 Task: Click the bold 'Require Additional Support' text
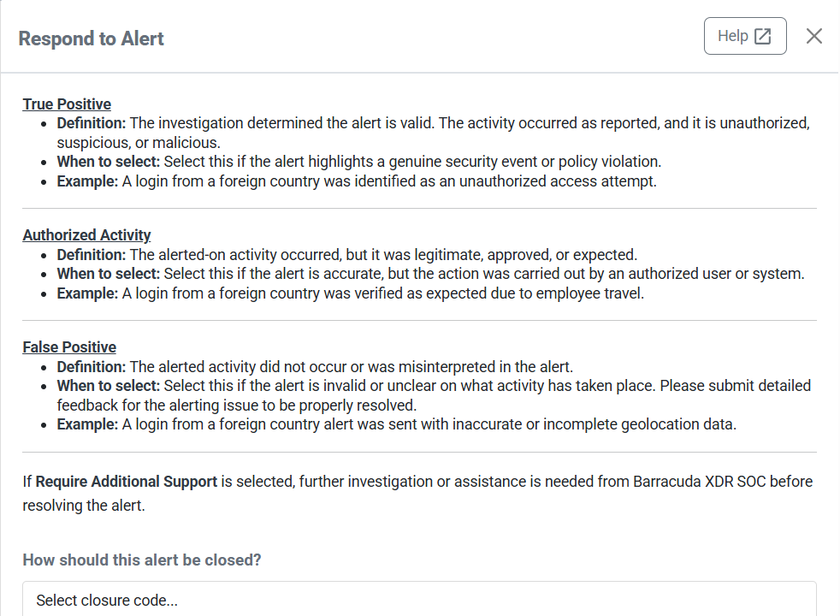pyautogui.click(x=127, y=482)
